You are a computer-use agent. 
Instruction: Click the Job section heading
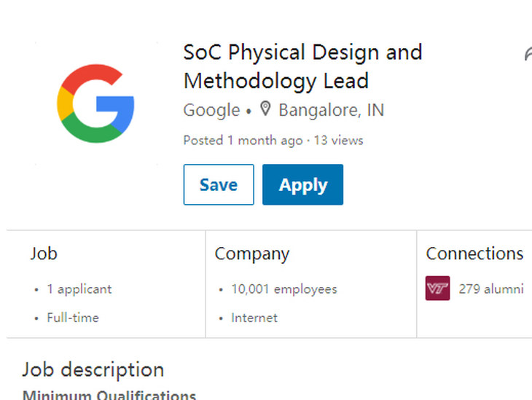pos(44,254)
